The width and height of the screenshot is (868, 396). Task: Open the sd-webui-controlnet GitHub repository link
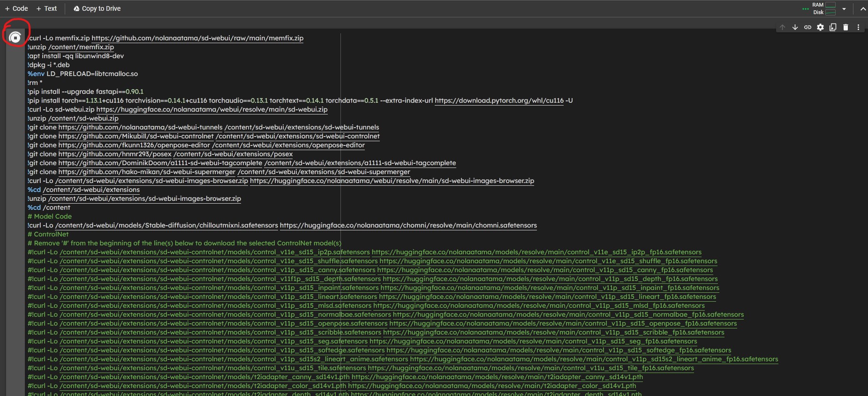pos(136,136)
